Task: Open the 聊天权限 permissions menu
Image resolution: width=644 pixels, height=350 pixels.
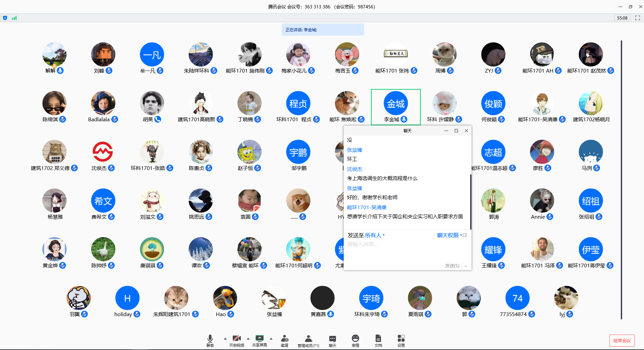Action: (449, 235)
